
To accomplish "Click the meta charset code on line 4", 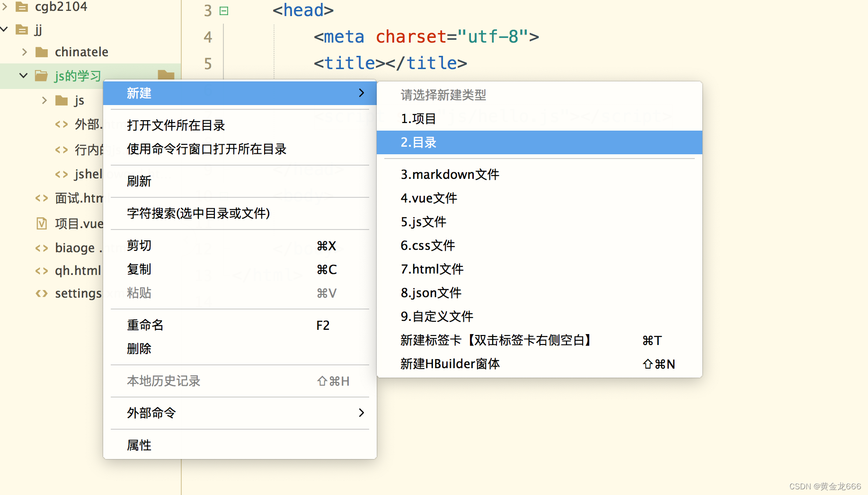I will click(x=426, y=37).
